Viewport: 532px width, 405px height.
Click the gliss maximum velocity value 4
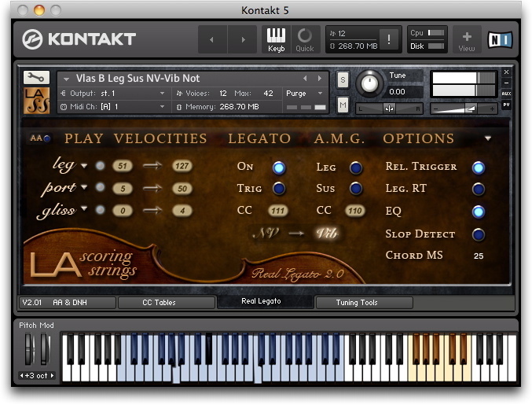(x=182, y=211)
